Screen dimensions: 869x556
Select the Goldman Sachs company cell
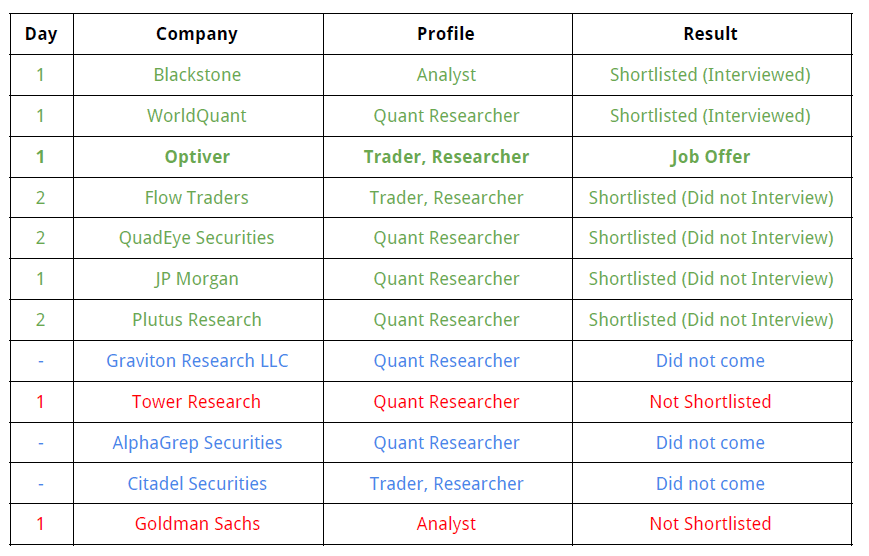click(197, 524)
